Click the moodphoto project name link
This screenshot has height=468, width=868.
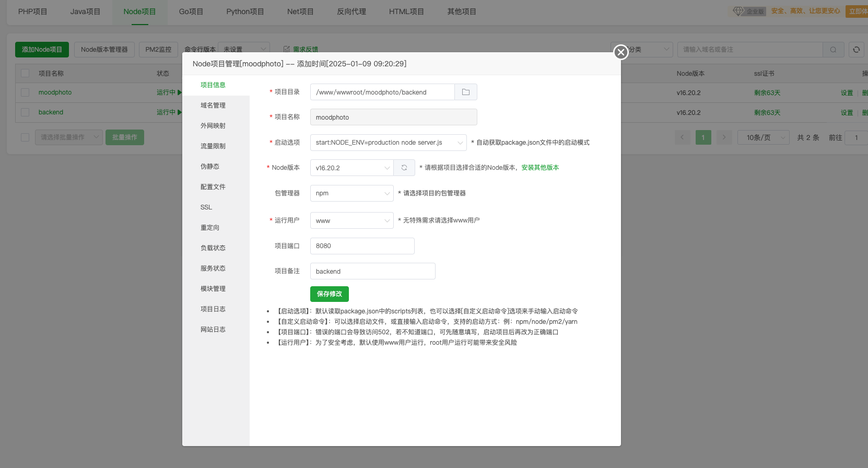(55, 92)
